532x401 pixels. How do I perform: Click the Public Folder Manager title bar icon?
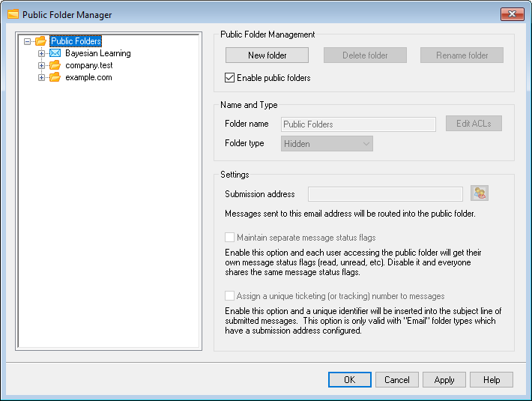(13, 13)
